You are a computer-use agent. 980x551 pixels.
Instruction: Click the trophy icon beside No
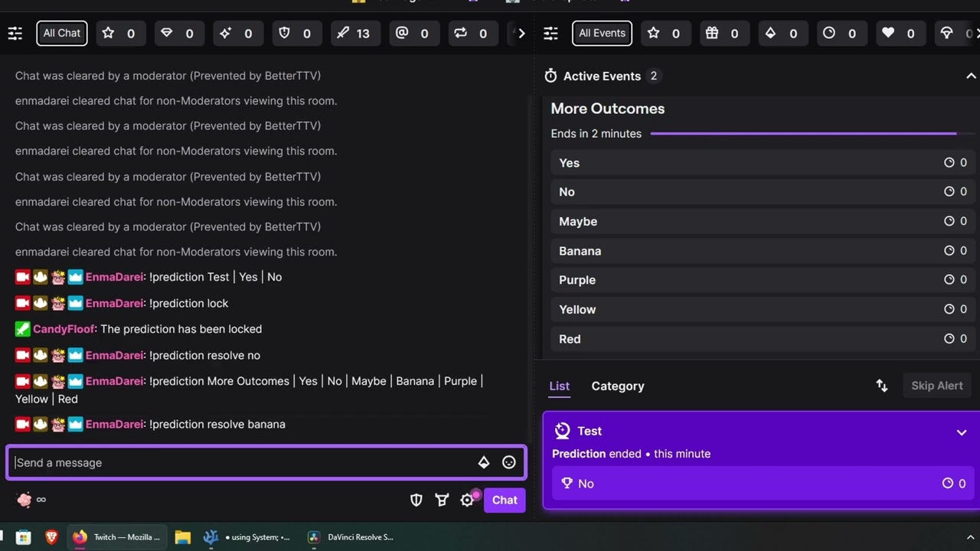point(567,483)
